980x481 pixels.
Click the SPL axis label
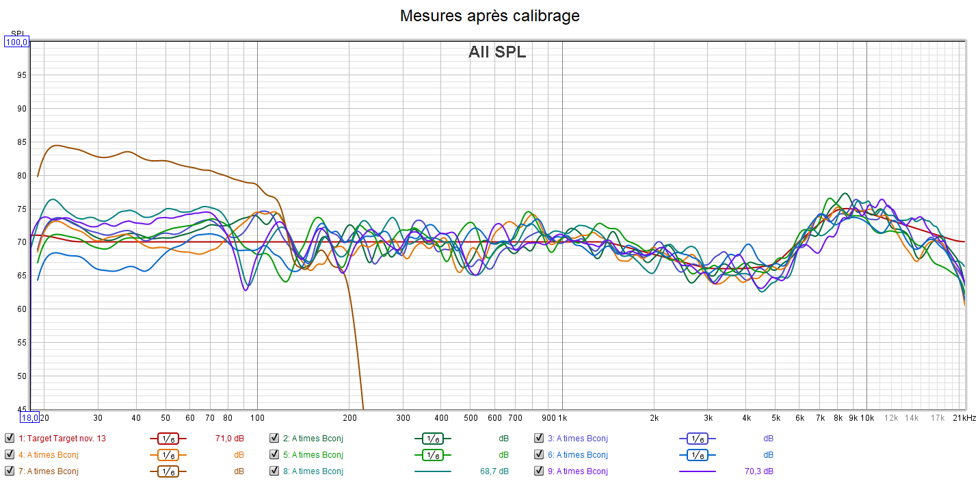click(17, 34)
